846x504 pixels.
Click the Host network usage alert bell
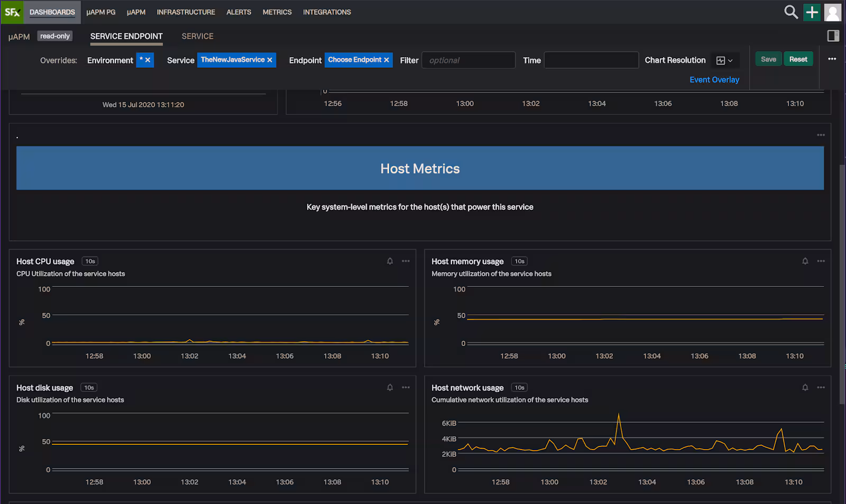tap(805, 387)
